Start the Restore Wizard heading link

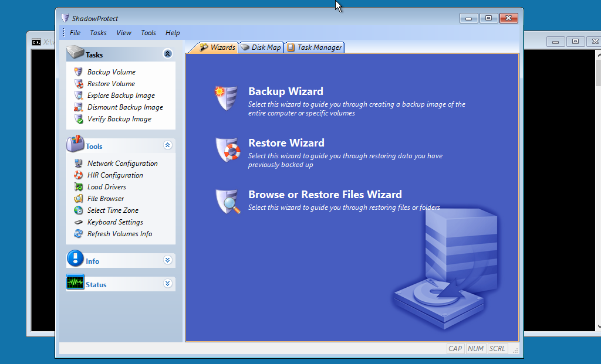click(286, 143)
